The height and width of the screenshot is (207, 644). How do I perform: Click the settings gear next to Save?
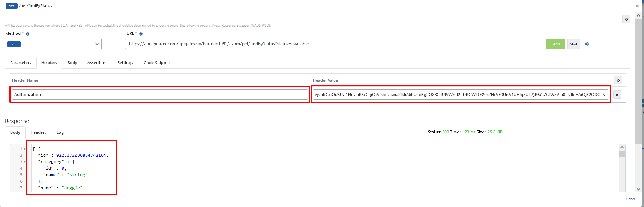(587, 44)
